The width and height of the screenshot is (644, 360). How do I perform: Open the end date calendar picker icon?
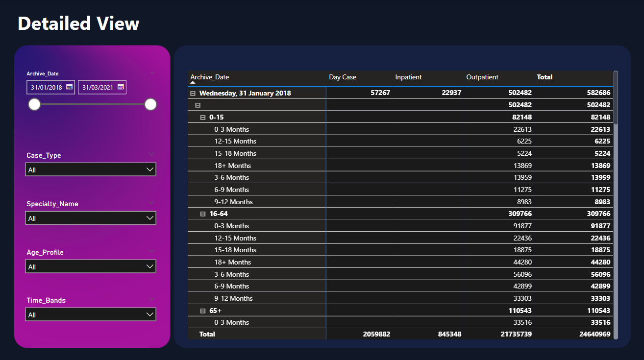click(121, 87)
